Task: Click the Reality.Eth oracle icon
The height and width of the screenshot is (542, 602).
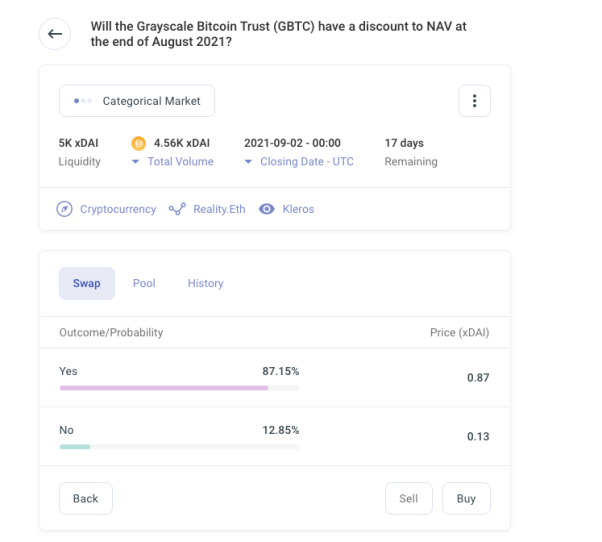Action: (177, 209)
